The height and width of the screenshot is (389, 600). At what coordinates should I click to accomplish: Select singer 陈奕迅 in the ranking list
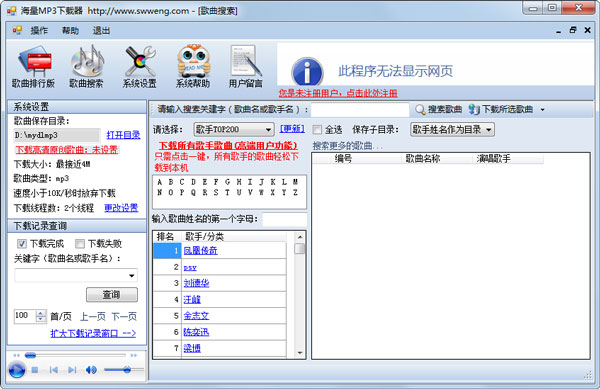coord(196,332)
